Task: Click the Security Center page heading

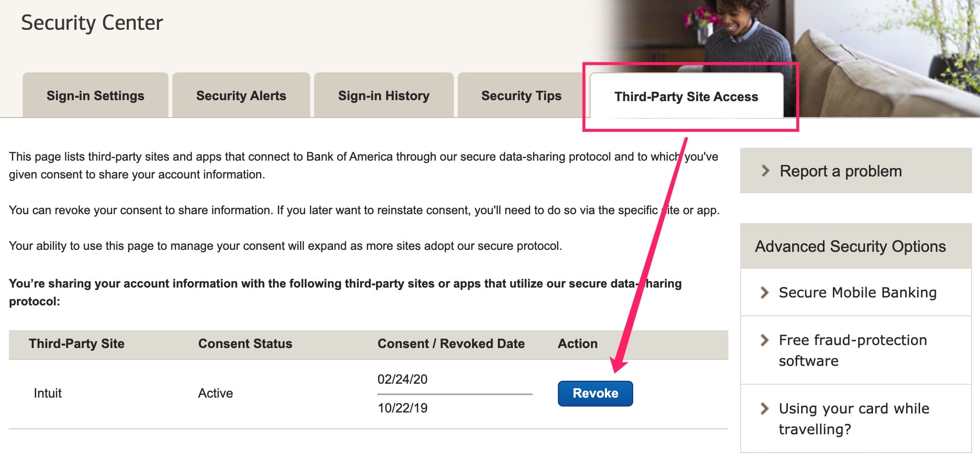Action: (92, 23)
